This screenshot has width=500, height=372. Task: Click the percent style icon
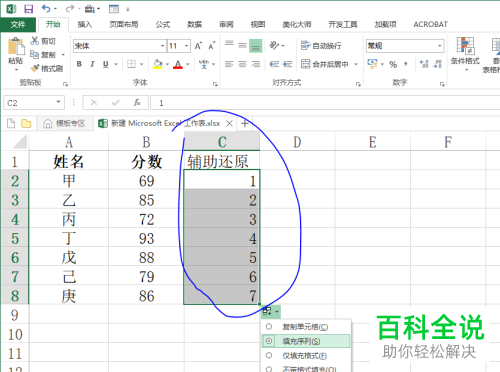[393, 64]
